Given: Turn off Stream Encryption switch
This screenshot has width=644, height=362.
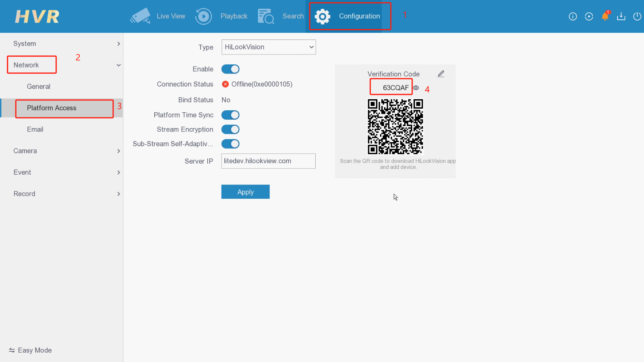Looking at the screenshot, I should [230, 130].
